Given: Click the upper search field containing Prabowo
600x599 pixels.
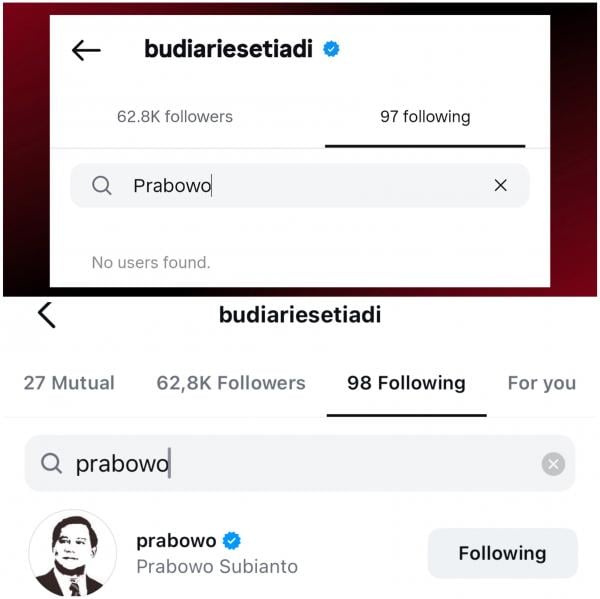Looking at the screenshot, I should [300, 186].
